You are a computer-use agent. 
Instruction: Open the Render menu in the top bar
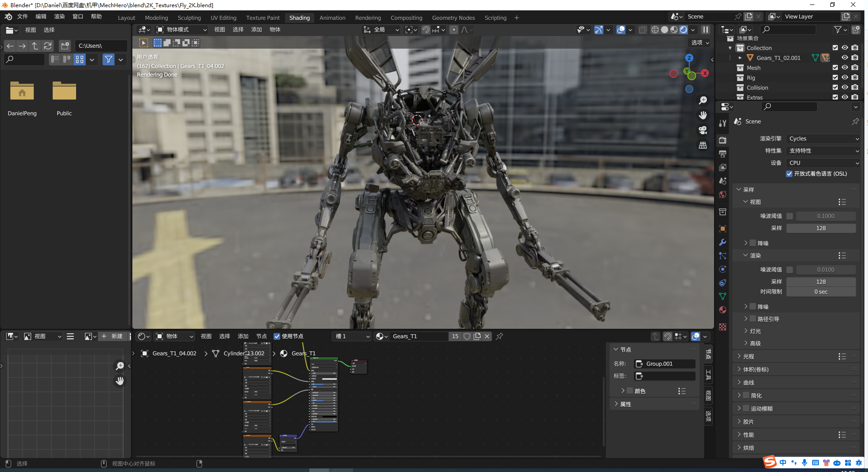pyautogui.click(x=59, y=17)
